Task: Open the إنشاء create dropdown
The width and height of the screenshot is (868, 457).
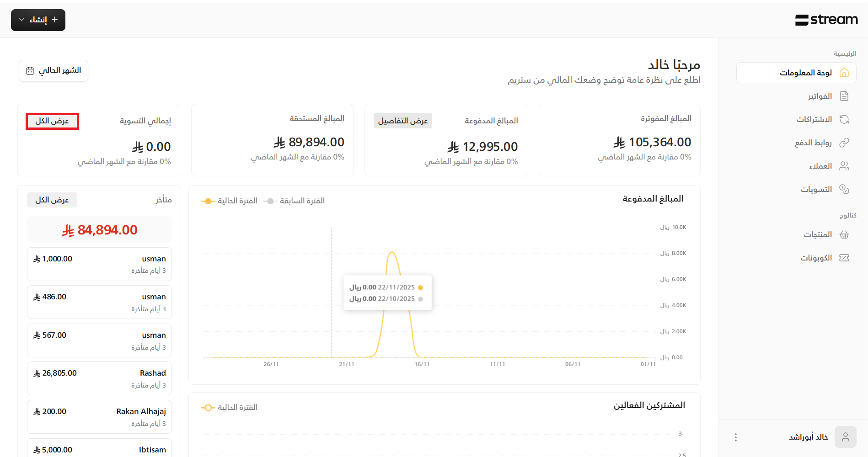Action: (x=38, y=20)
